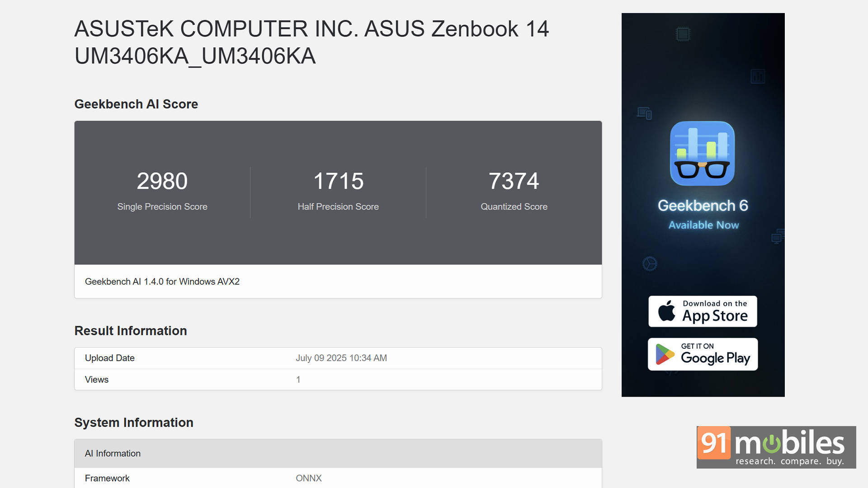Click the Google Play triangle logo

pyautogui.click(x=665, y=354)
